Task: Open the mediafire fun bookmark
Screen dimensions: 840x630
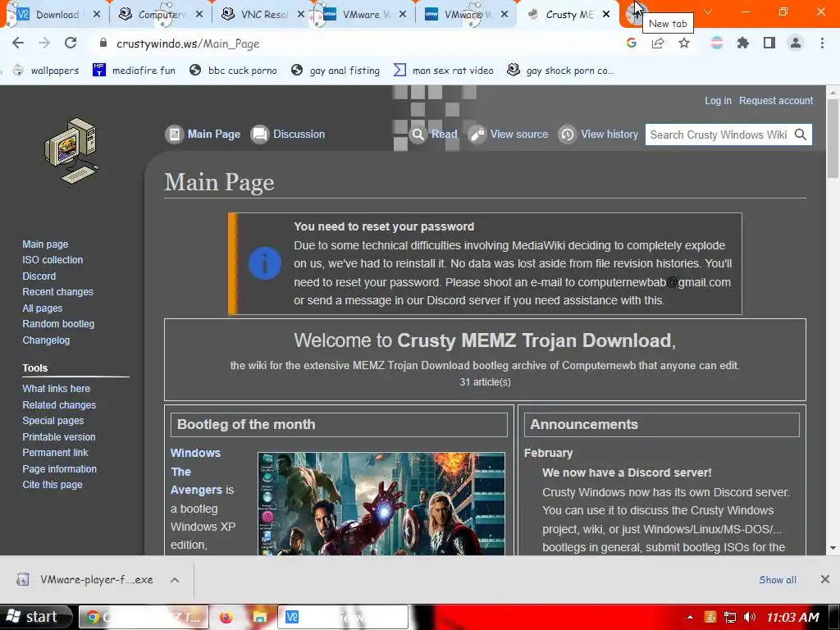Action: tap(134, 71)
